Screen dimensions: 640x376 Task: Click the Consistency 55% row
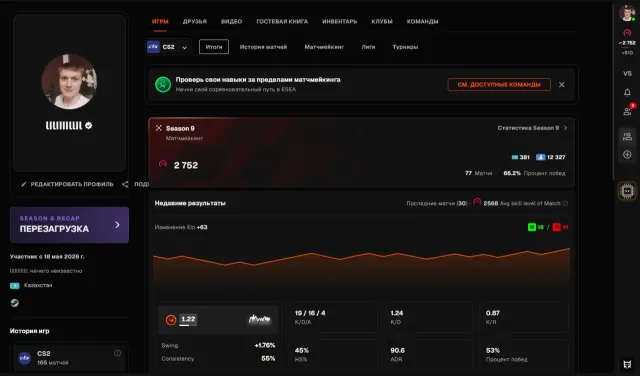click(x=218, y=358)
